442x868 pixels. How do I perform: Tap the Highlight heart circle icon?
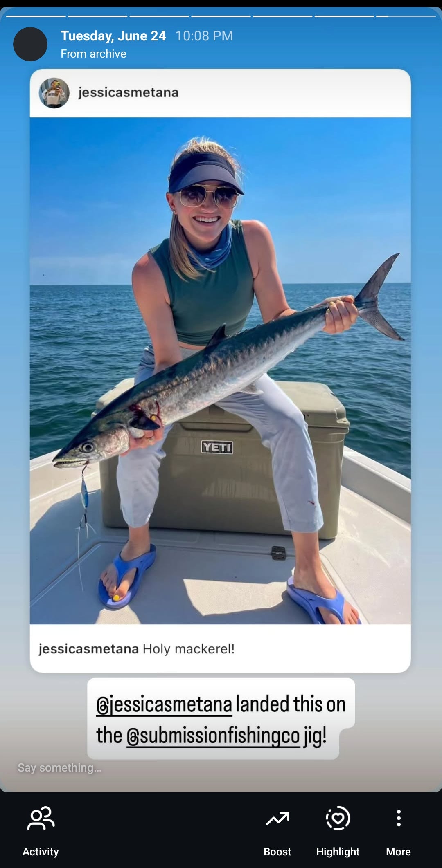coord(338,818)
